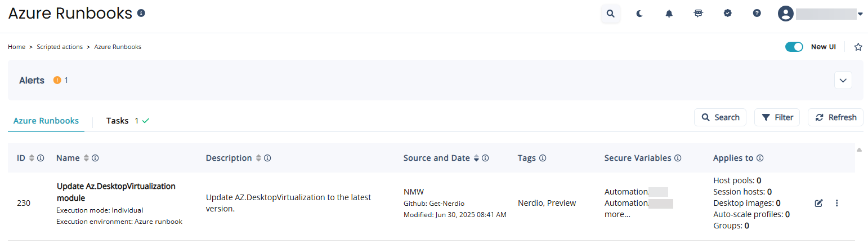Click the Filter button

point(777,117)
